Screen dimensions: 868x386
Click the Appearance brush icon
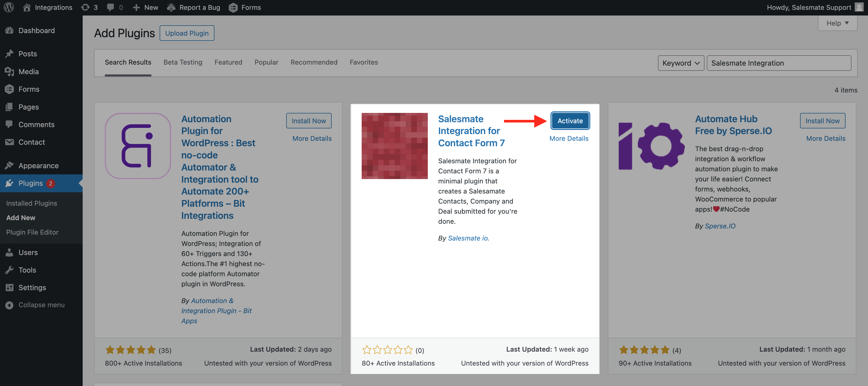[10, 166]
